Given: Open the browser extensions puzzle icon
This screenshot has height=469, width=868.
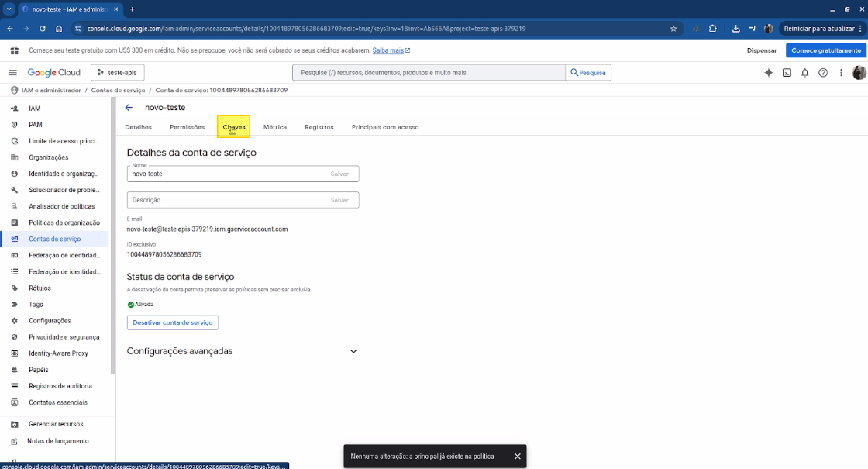Looking at the screenshot, I should [712, 28].
